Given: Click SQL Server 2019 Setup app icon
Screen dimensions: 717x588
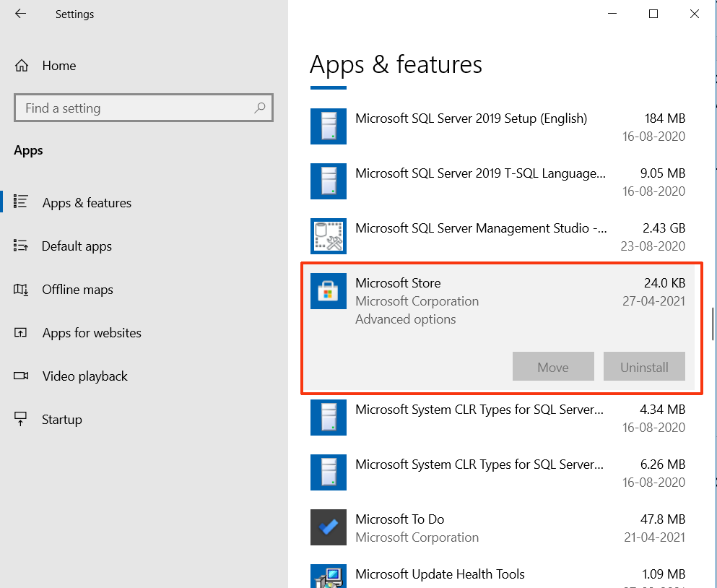Looking at the screenshot, I should pyautogui.click(x=329, y=126).
